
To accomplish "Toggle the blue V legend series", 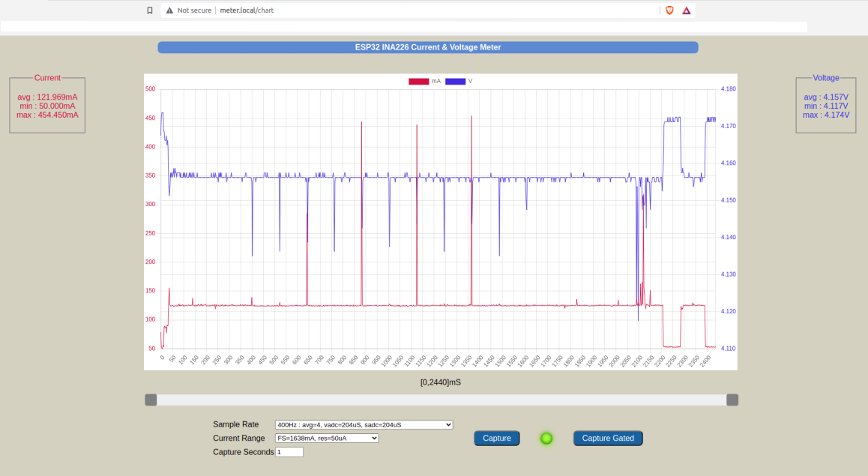I will 455,82.
